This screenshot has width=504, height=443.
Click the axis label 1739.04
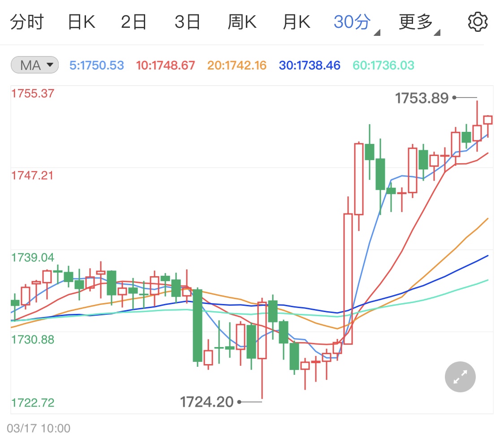[33, 258]
